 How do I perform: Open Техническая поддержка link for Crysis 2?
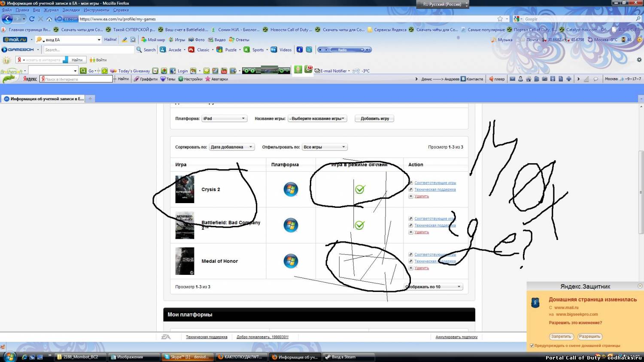tap(435, 189)
